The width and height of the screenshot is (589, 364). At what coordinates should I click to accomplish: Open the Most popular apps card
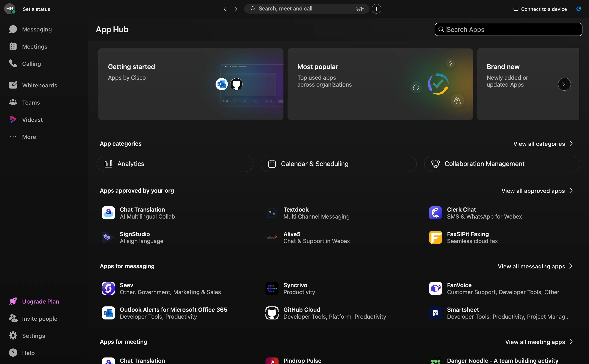pyautogui.click(x=380, y=84)
